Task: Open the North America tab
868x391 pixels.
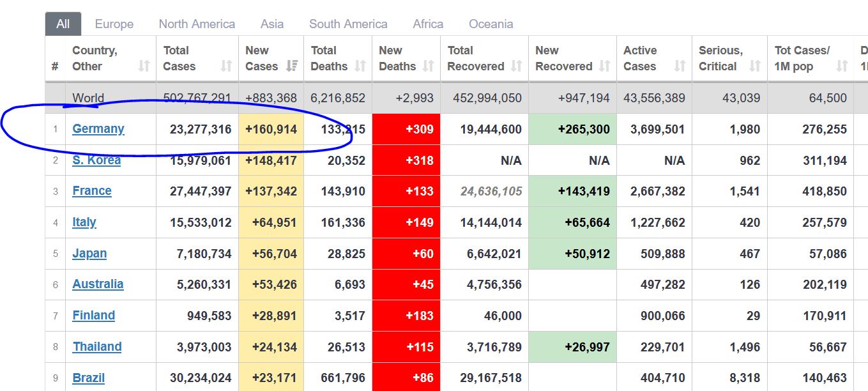Action: coord(197,24)
